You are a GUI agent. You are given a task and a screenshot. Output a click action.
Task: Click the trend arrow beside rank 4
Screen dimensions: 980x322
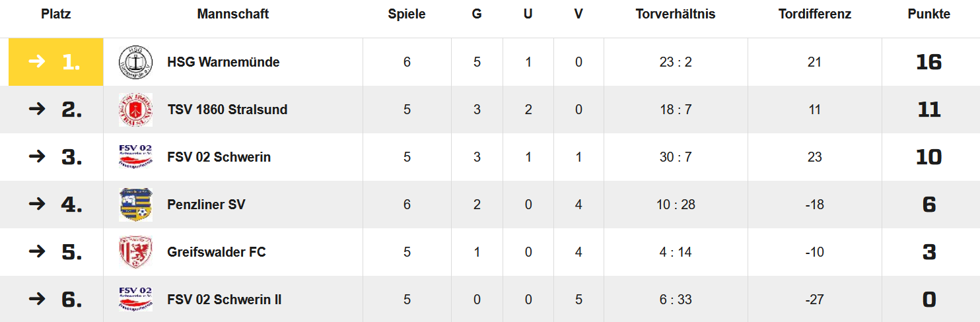(37, 204)
